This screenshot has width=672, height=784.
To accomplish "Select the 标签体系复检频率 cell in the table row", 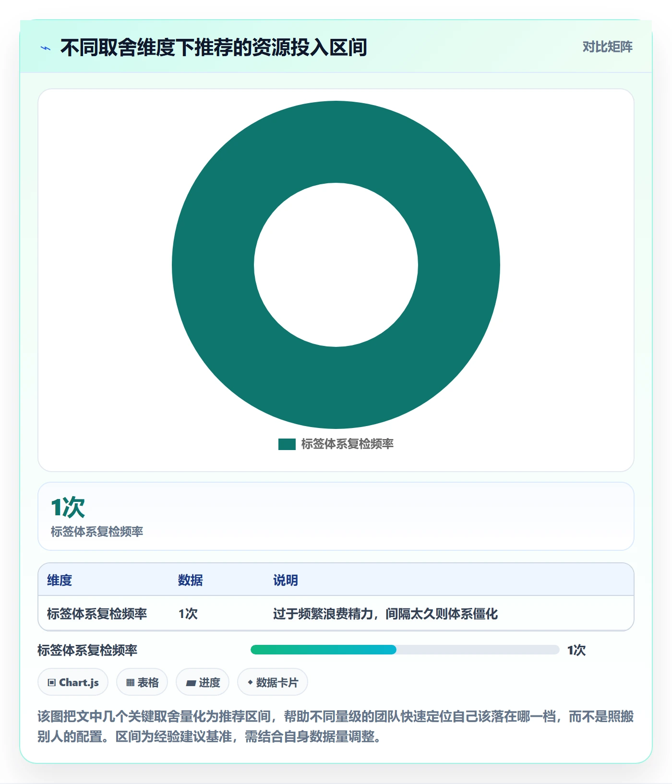I will coord(97,614).
